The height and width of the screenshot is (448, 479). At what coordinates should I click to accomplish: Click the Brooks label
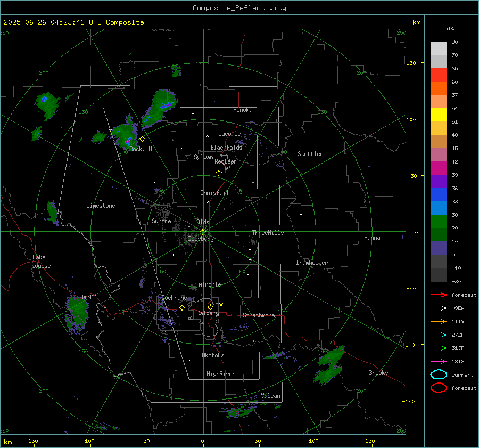tap(378, 373)
